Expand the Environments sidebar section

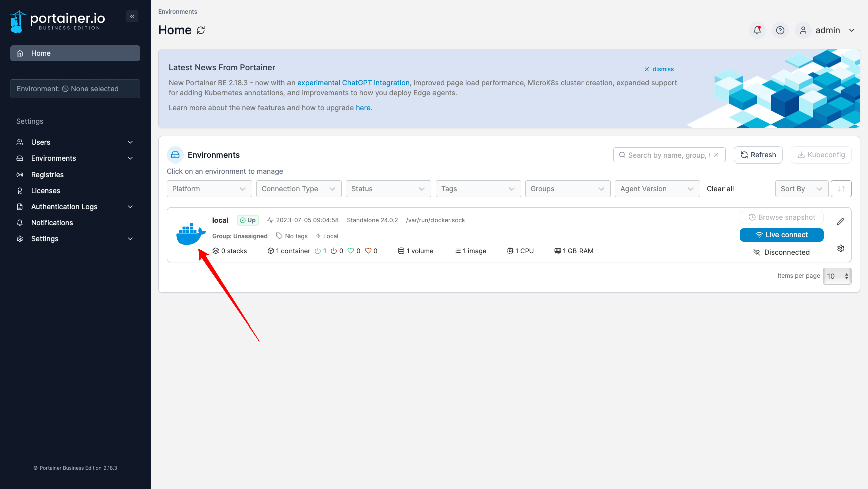coord(130,158)
